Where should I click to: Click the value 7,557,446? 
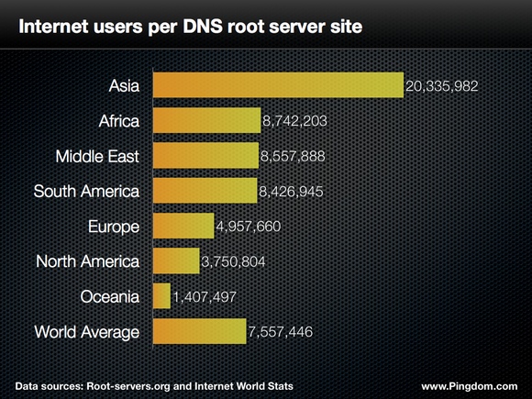point(281,332)
